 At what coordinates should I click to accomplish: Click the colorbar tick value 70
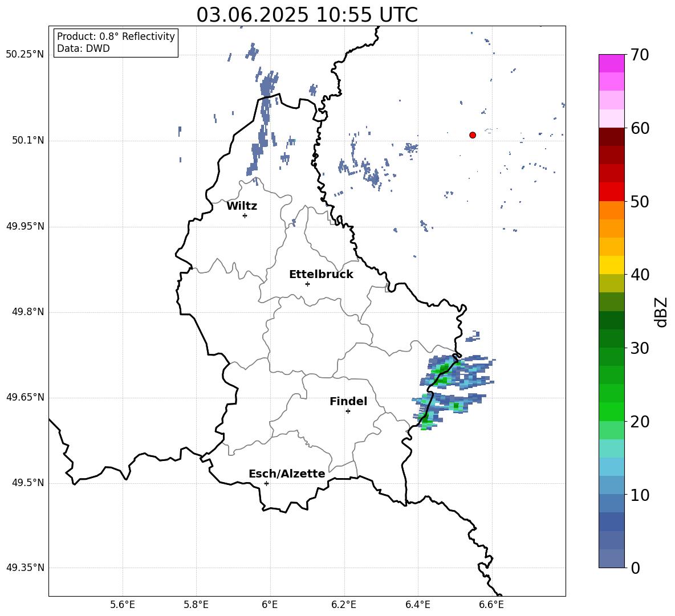(640, 55)
